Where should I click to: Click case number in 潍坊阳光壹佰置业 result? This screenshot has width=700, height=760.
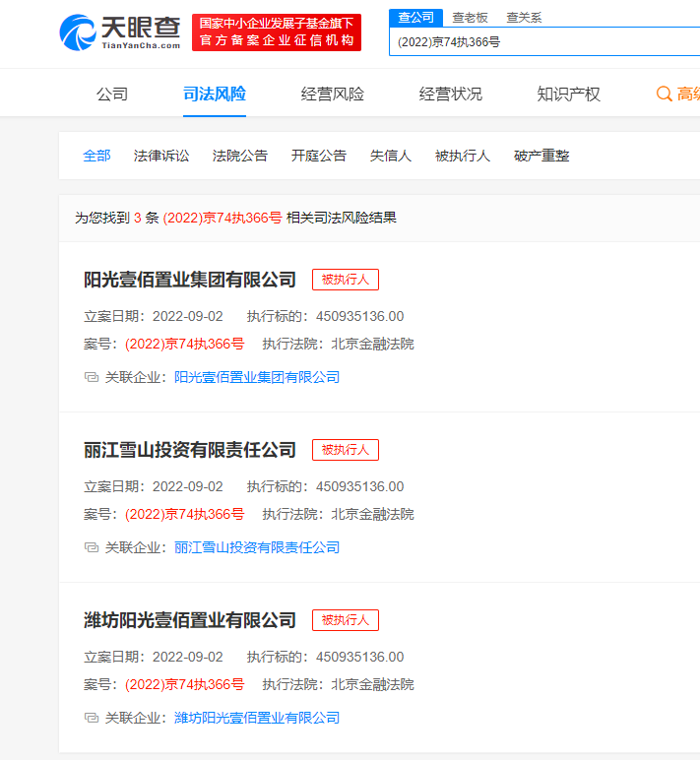[185, 684]
